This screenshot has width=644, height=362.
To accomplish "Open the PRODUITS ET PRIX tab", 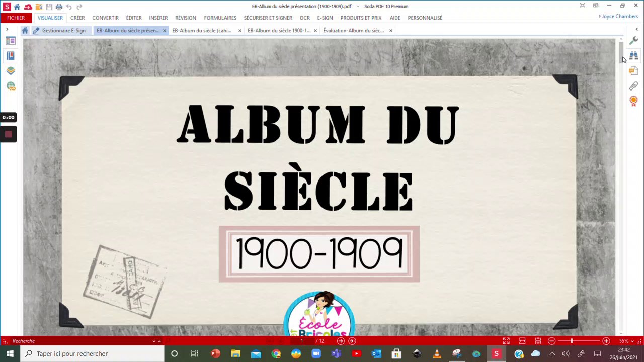I will coord(361,18).
